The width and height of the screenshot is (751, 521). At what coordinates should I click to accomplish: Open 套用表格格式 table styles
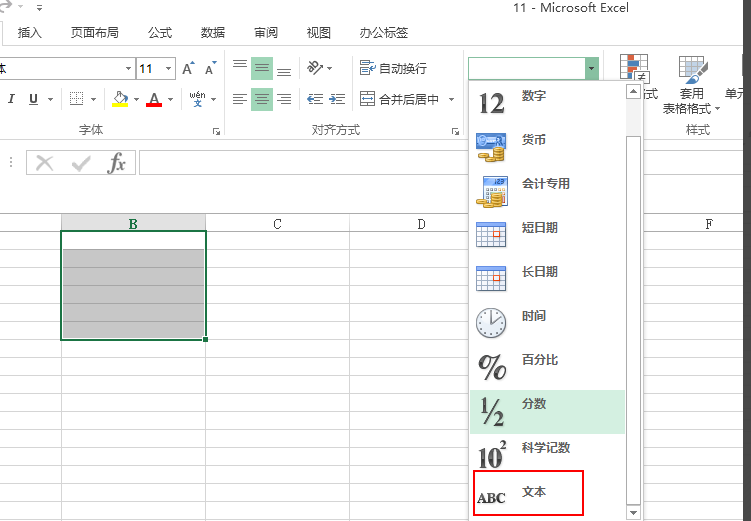(x=692, y=85)
